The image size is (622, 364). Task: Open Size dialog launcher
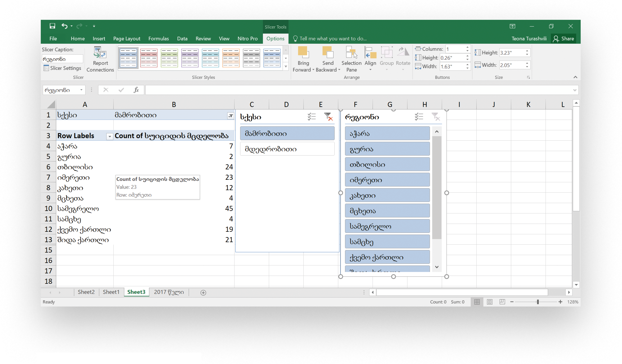click(528, 77)
